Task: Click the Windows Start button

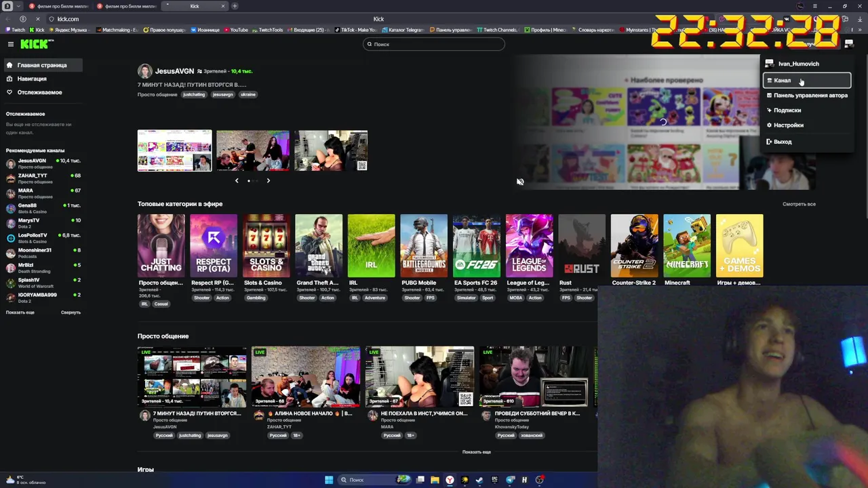Action: pyautogui.click(x=329, y=480)
